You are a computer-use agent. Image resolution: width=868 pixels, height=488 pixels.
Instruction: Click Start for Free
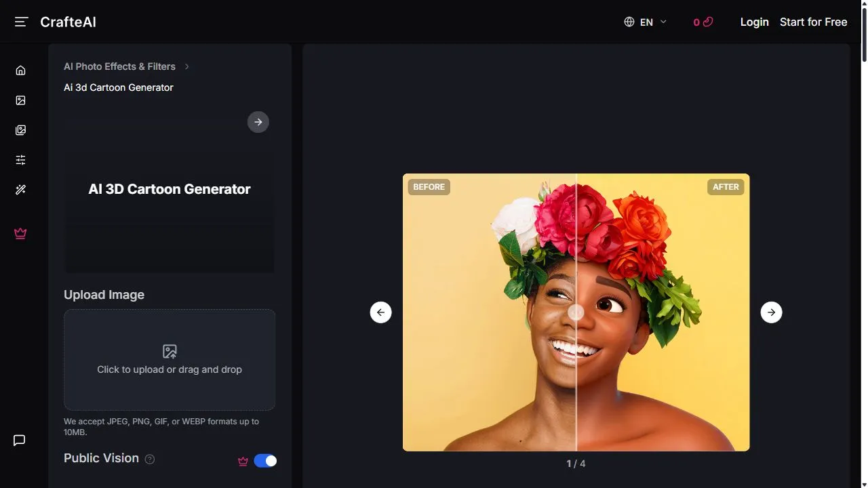point(813,22)
